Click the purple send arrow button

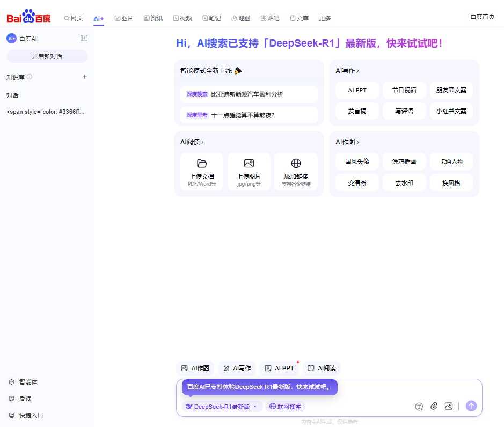(471, 406)
